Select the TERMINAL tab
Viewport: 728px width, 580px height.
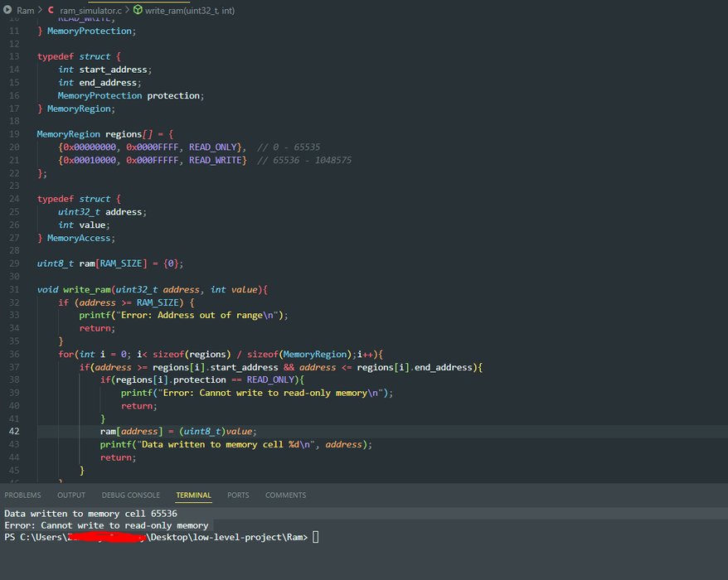(x=193, y=495)
